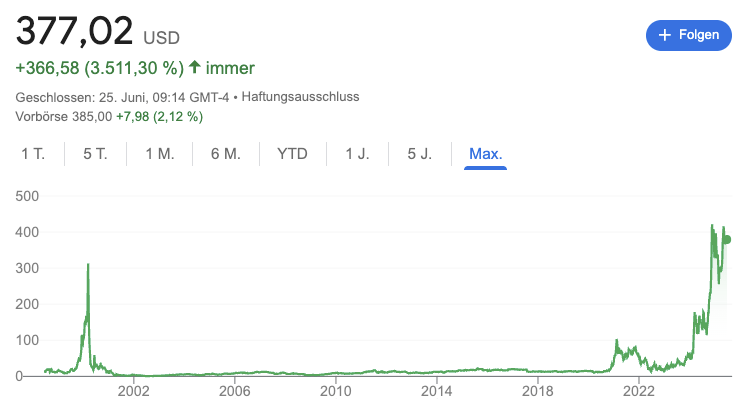Click the 2021 price spike on chart
The height and width of the screenshot is (414, 750).
coord(617,341)
